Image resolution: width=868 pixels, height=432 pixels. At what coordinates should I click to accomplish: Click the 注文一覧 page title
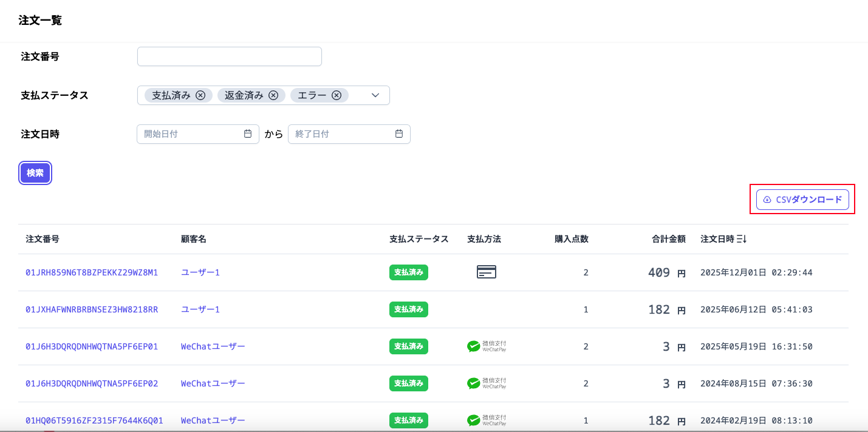(40, 20)
